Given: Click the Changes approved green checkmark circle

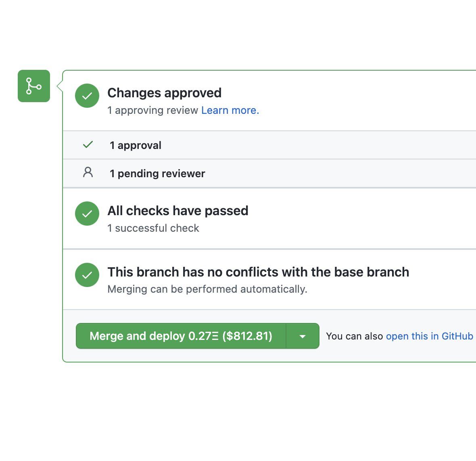Looking at the screenshot, I should pos(87,96).
